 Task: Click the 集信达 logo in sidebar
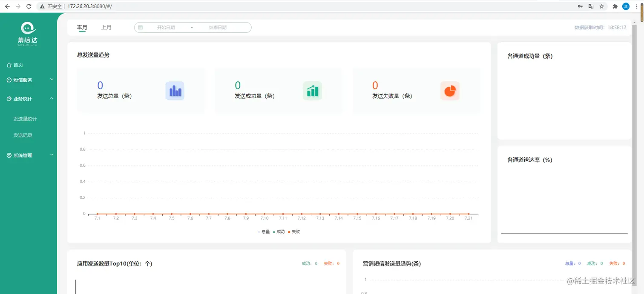point(28,34)
